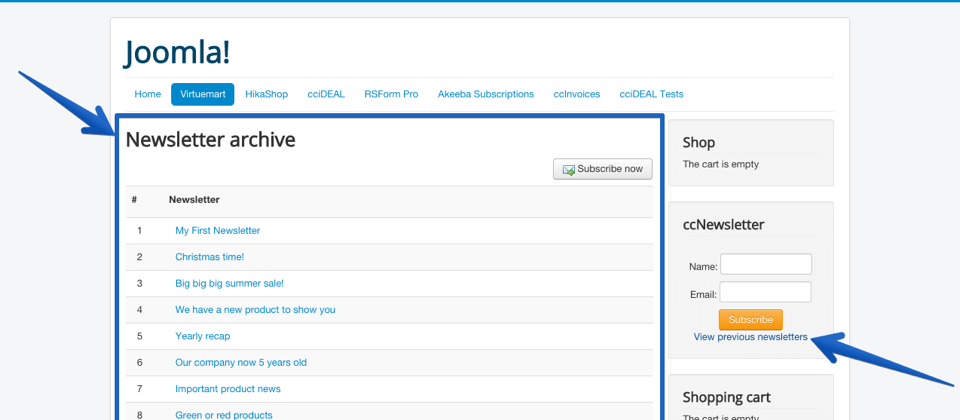This screenshot has height=420, width=960.
Task: Click the Newsletter column header
Action: point(194,200)
